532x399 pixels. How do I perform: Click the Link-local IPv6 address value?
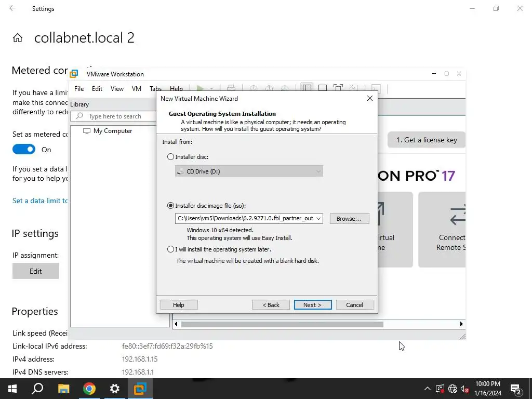point(167,346)
